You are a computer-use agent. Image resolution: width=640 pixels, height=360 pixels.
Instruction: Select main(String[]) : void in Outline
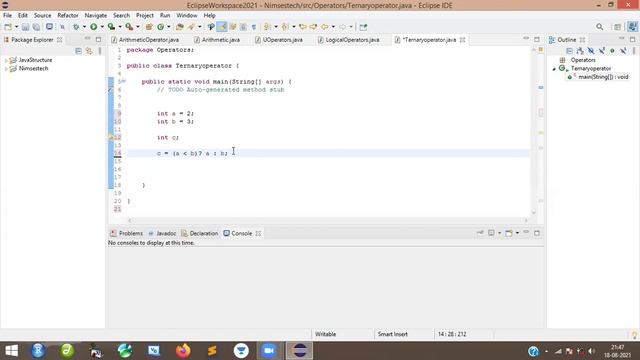pyautogui.click(x=599, y=77)
